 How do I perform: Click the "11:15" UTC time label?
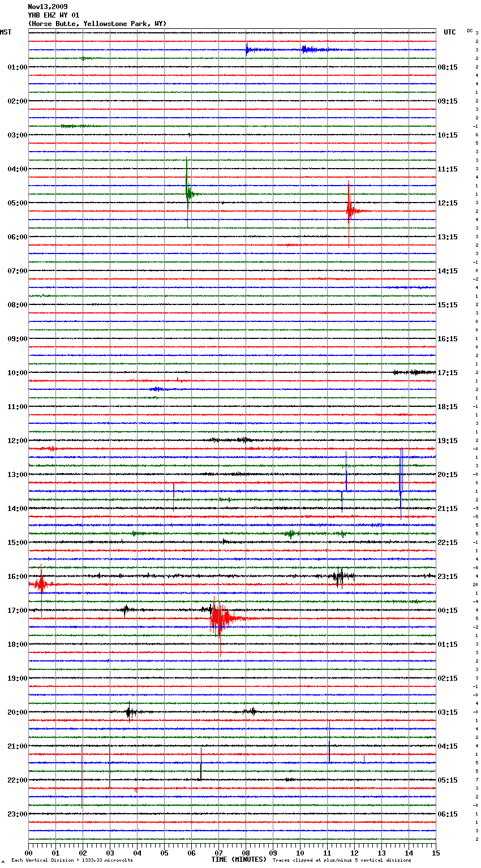(448, 169)
